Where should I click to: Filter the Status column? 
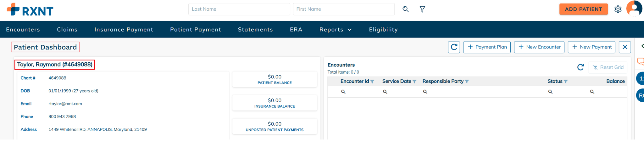(x=566, y=82)
